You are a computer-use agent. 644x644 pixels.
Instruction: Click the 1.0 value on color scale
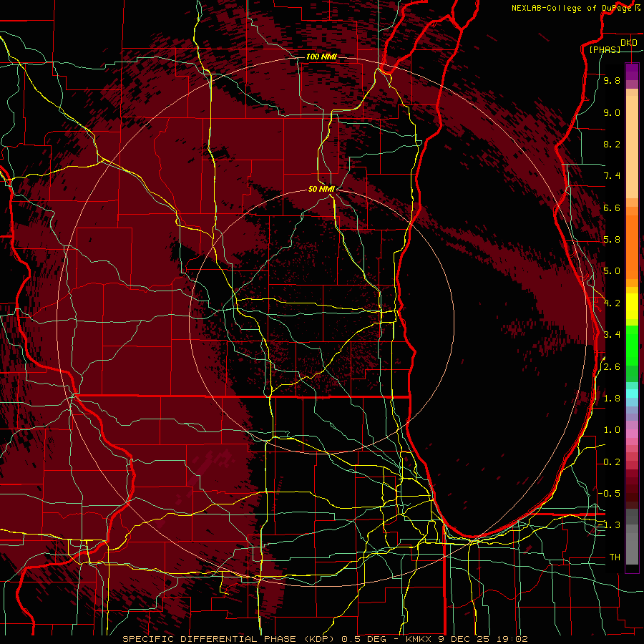click(612, 430)
